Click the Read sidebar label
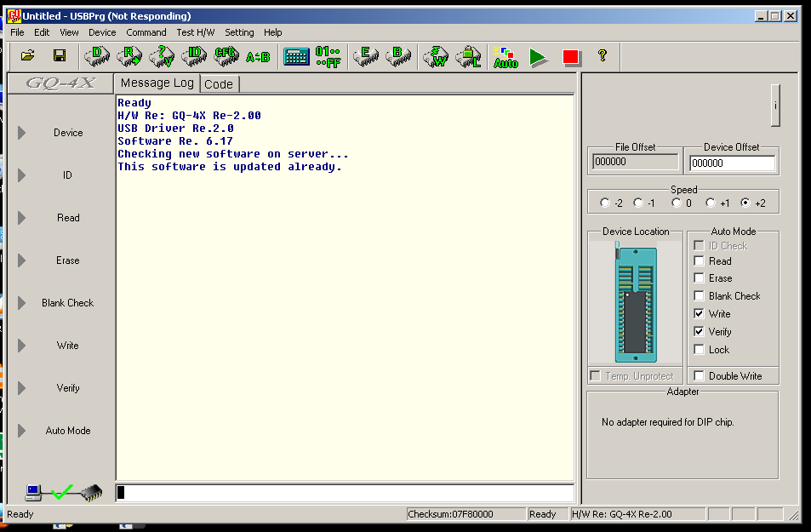The height and width of the screenshot is (532, 811). click(68, 218)
